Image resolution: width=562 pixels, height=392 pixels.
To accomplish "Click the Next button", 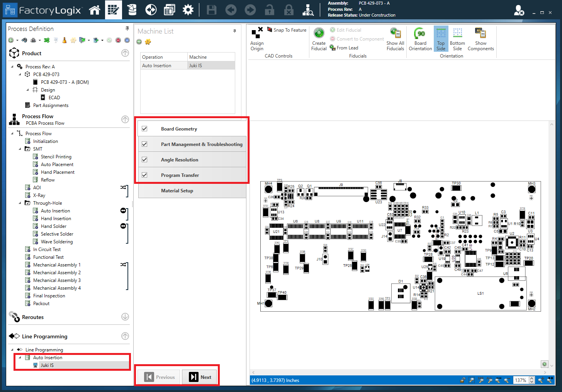I will coord(200,377).
